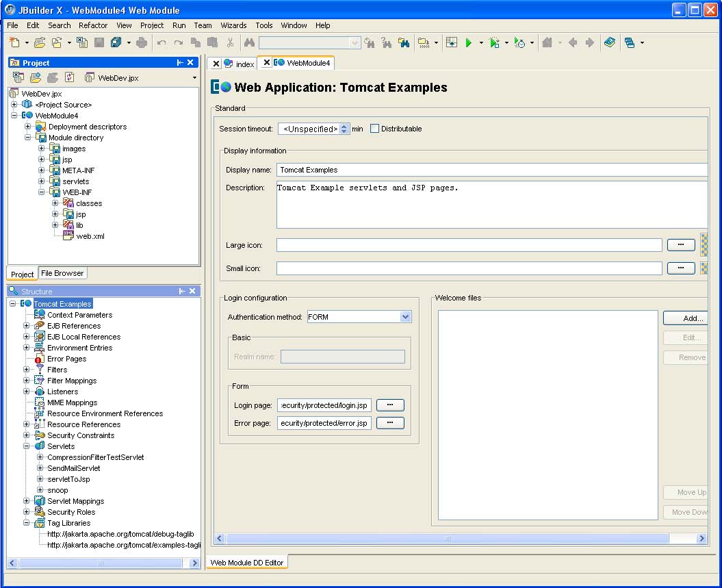Enable the Distributable checkbox

[374, 129]
